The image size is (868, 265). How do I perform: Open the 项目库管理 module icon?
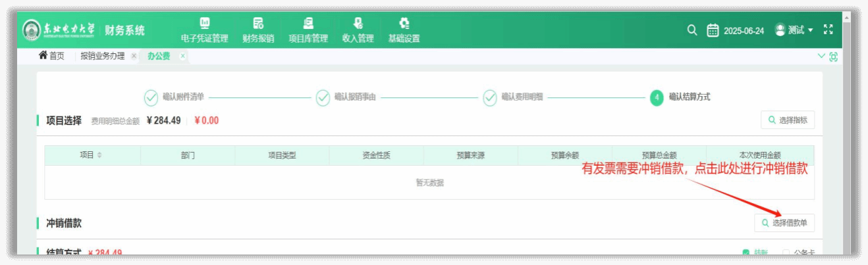point(308,24)
